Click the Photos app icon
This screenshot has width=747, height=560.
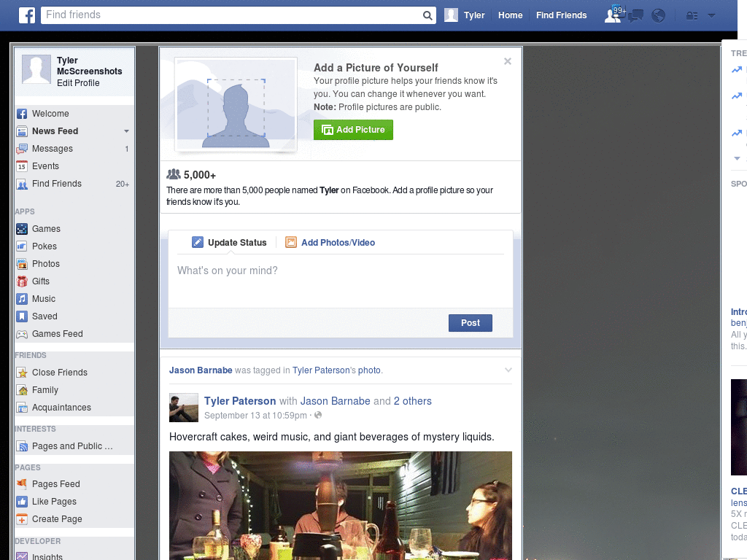(22, 264)
